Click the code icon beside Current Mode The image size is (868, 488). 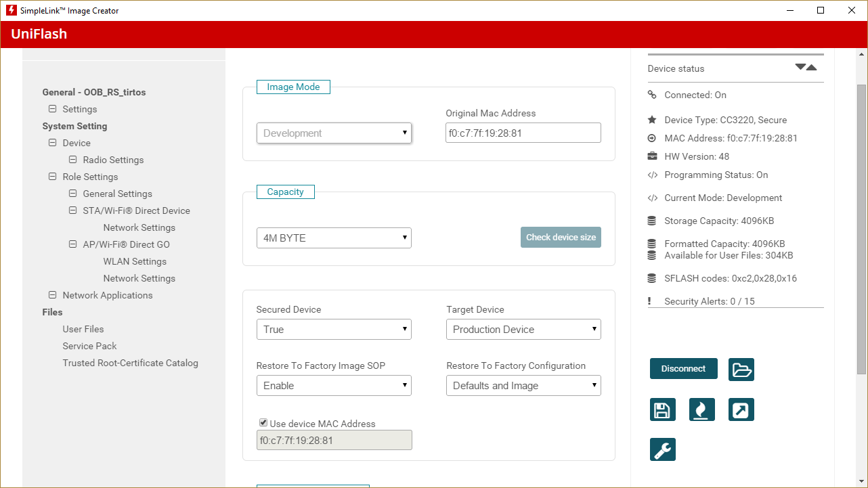(x=652, y=198)
